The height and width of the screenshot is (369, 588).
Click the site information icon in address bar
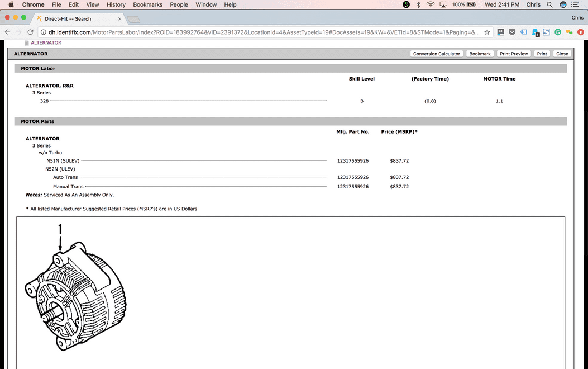click(x=43, y=32)
